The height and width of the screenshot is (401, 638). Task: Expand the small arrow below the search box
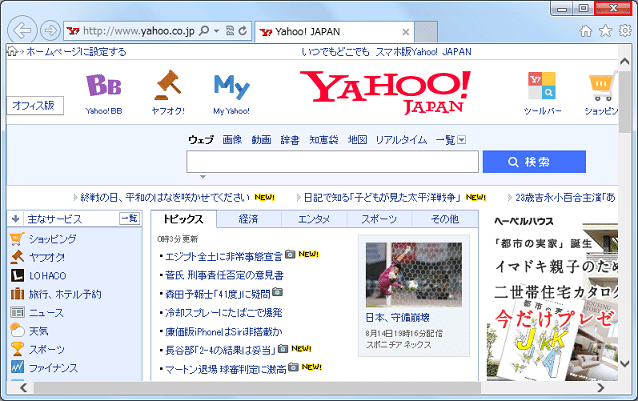(203, 177)
